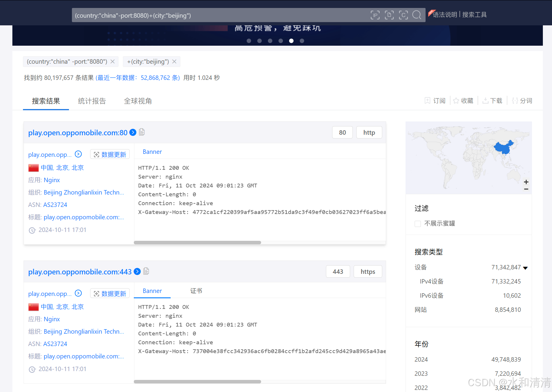Click circled arrow beside play.open.opp... in port 80 card
Viewport: 552px width, 392px height.
point(78,154)
